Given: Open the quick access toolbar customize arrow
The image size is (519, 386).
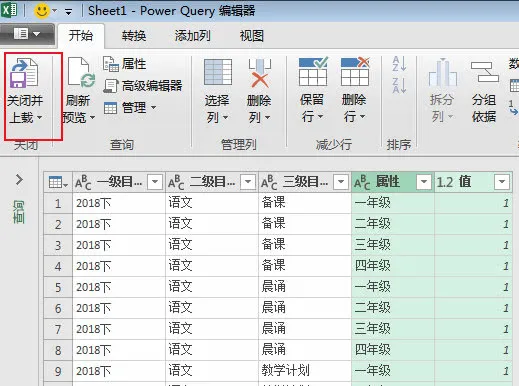Looking at the screenshot, I should (68, 12).
